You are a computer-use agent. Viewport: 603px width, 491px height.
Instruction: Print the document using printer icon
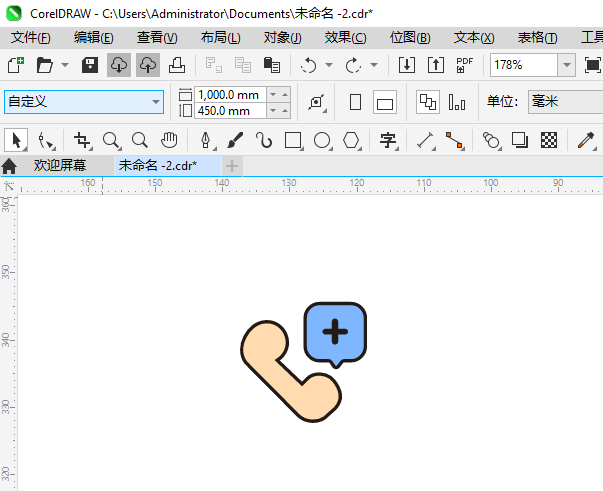click(x=177, y=65)
